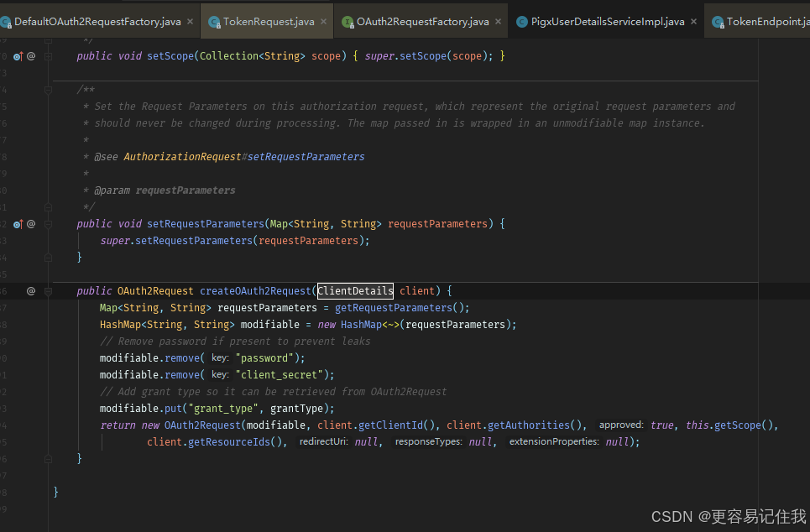
Task: Click client.getClientId() call
Action: pyautogui.click(x=378, y=425)
